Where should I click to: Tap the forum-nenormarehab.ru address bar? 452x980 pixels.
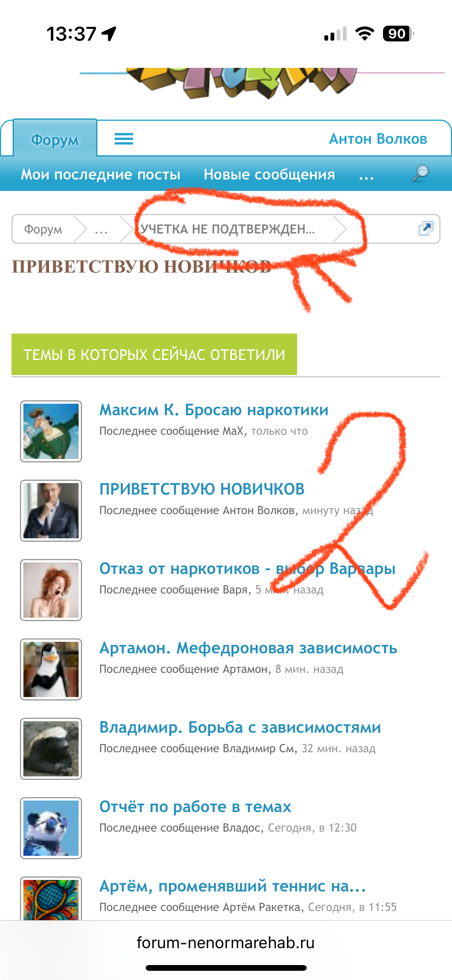point(226,942)
